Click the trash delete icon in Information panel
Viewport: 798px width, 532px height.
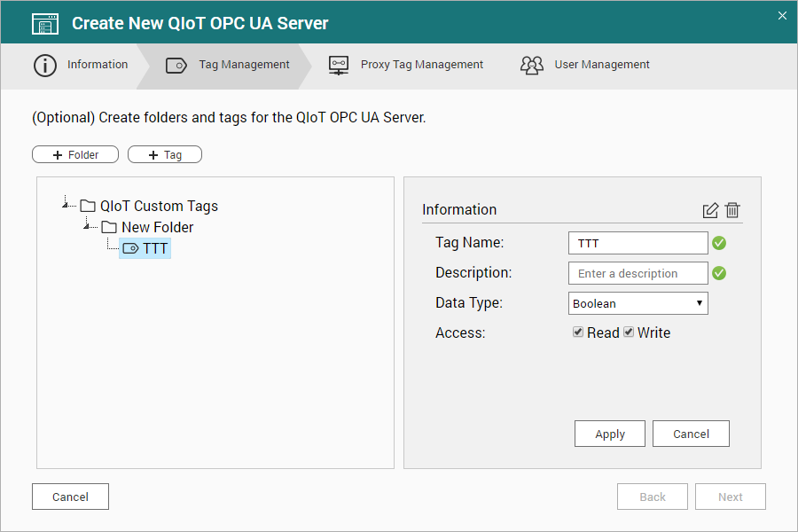(732, 210)
